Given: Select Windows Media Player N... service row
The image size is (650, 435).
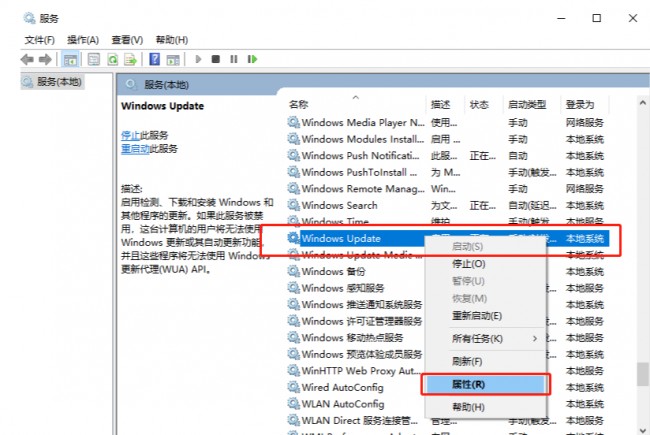Looking at the screenshot, I should pyautogui.click(x=448, y=122).
